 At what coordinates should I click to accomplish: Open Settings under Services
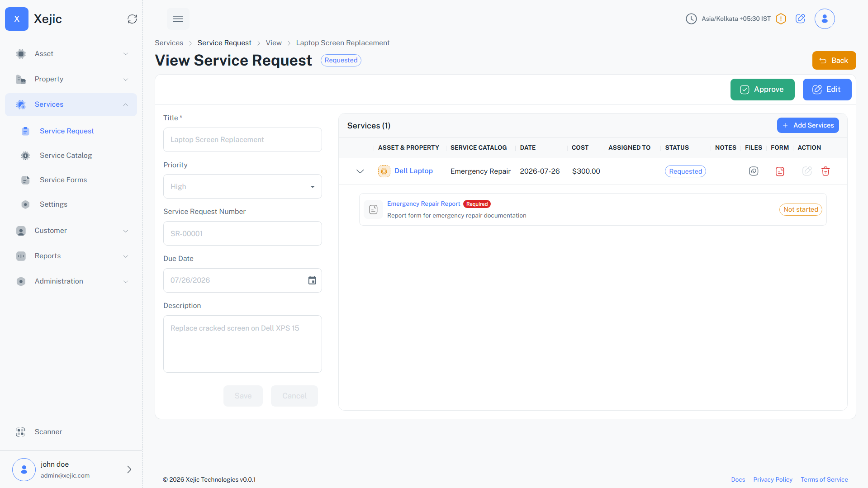(x=53, y=204)
